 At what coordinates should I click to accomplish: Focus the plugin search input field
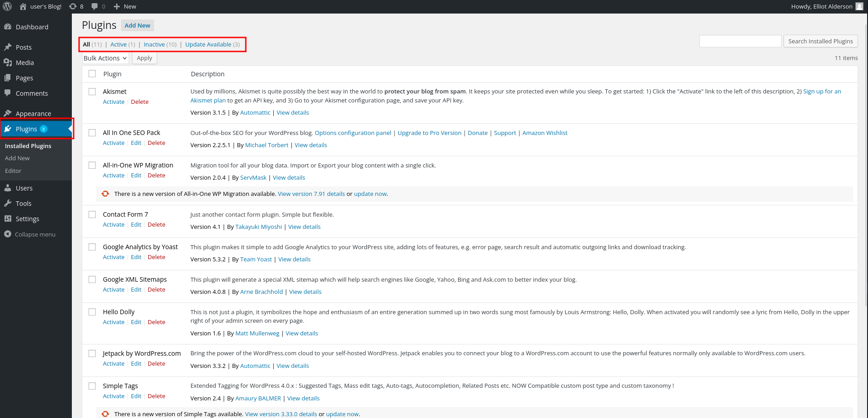(x=740, y=41)
